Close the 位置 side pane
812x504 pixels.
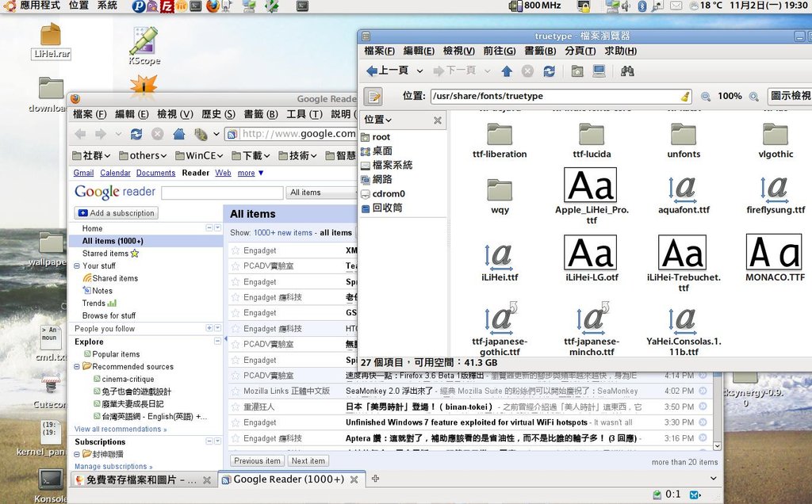(438, 120)
